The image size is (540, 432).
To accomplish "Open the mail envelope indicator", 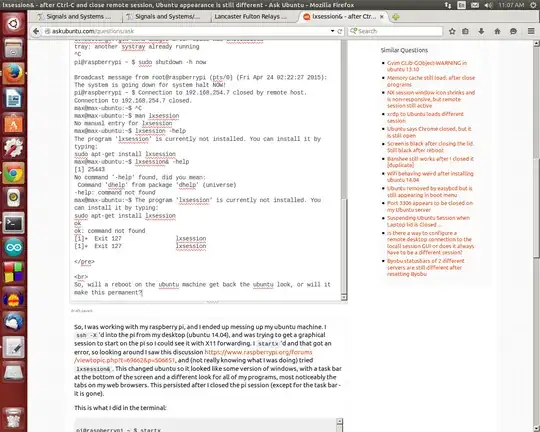I will point(475,5).
